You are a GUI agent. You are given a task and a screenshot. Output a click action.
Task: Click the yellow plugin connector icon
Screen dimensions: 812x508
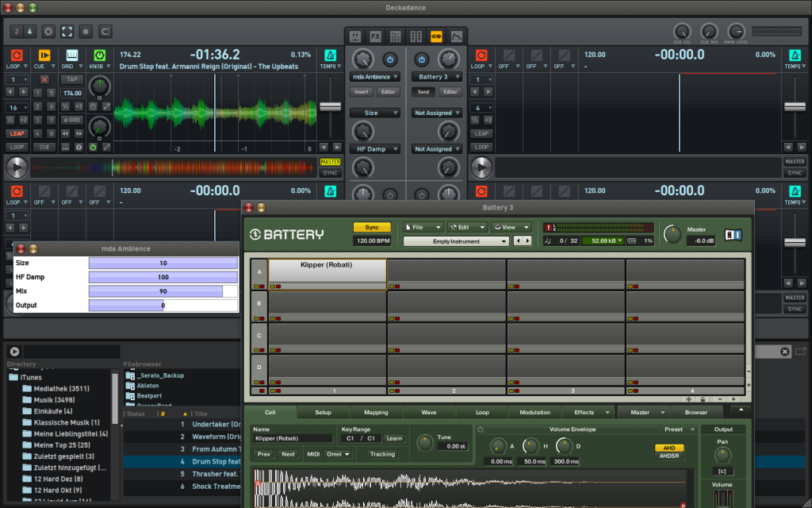point(436,36)
